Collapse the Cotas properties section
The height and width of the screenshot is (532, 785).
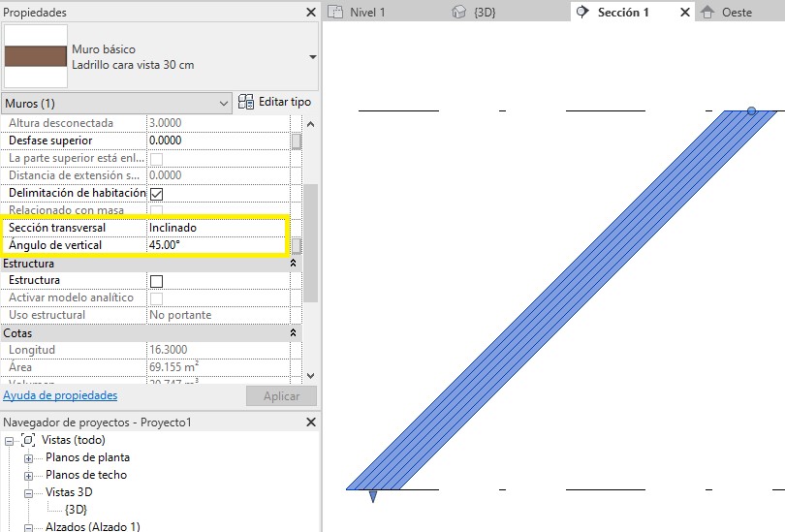(x=294, y=333)
